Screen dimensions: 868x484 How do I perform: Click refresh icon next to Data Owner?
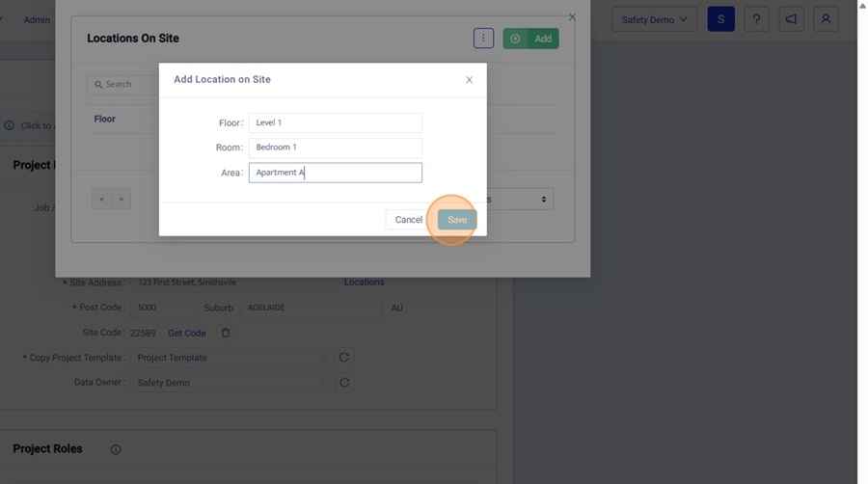pyautogui.click(x=344, y=383)
